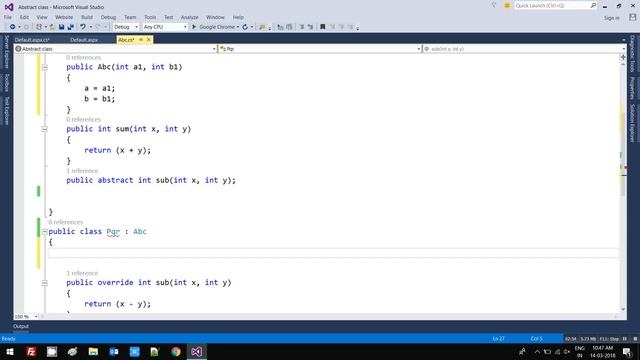Viewport: 640px width, 360px height.
Task: Open the Debug configuration dropdown
Action: pyautogui.click(x=126, y=27)
